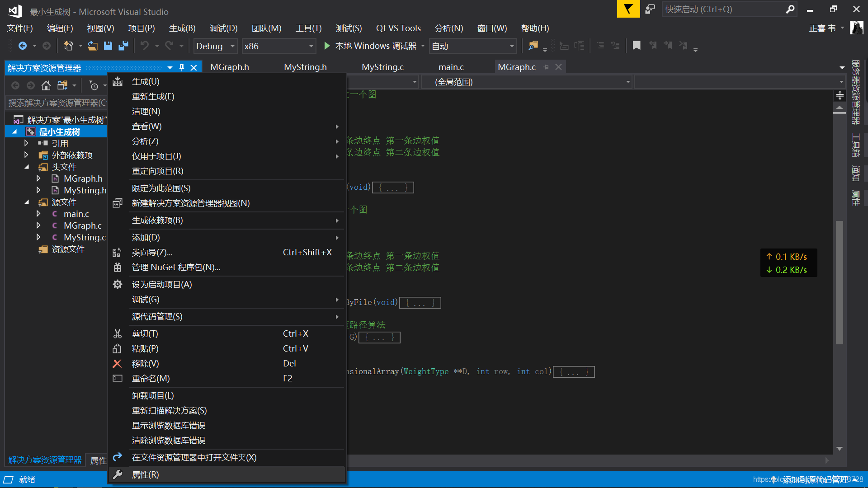Open the x86 platform dropdown
Screen dimensions: 868x488
click(x=278, y=46)
